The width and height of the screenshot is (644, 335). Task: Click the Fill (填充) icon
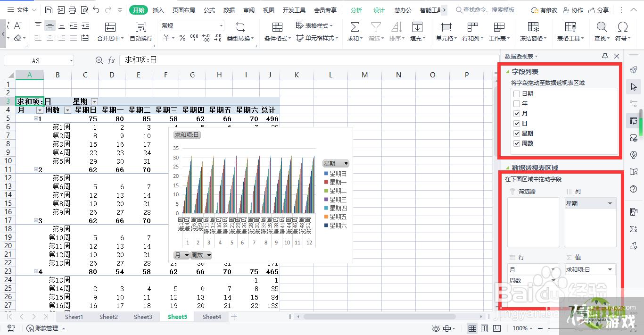click(417, 27)
